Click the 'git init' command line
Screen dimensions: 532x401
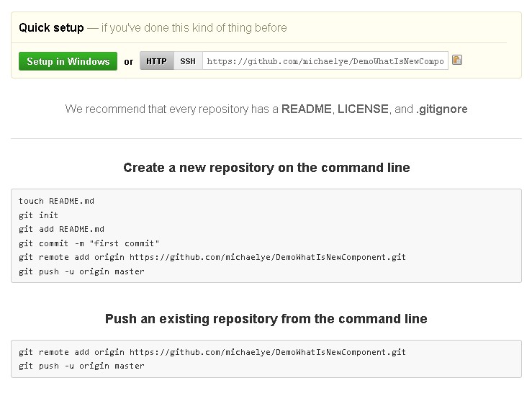[38, 215]
